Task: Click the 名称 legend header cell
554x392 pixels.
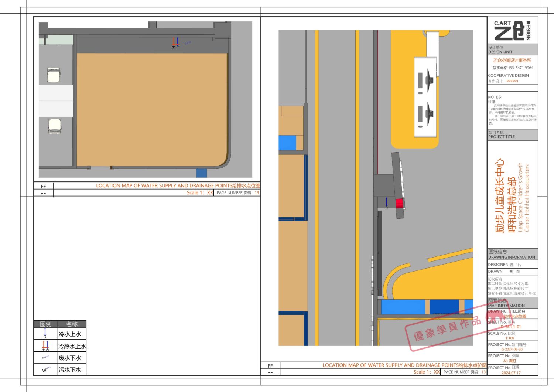Action: tap(72, 324)
